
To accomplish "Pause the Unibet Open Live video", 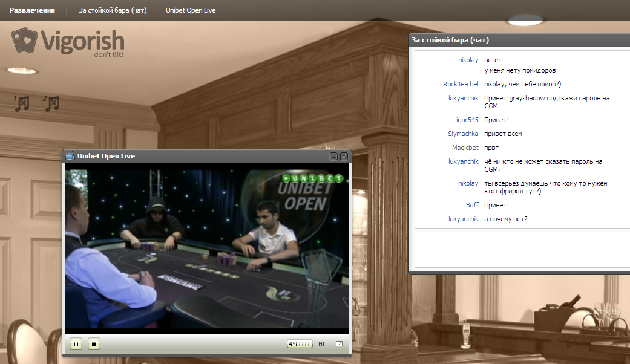I will [76, 344].
